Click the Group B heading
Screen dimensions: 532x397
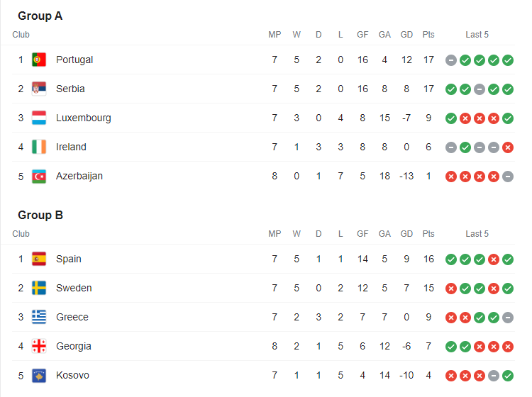(40, 215)
